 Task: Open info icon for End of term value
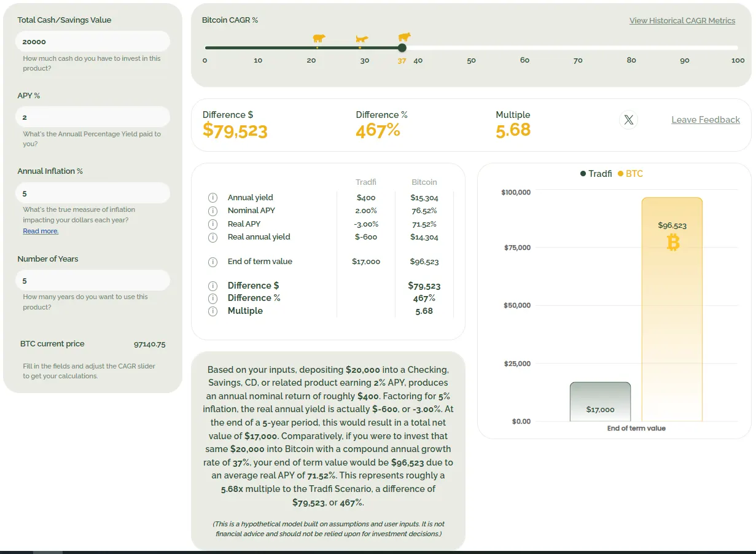pyautogui.click(x=212, y=262)
